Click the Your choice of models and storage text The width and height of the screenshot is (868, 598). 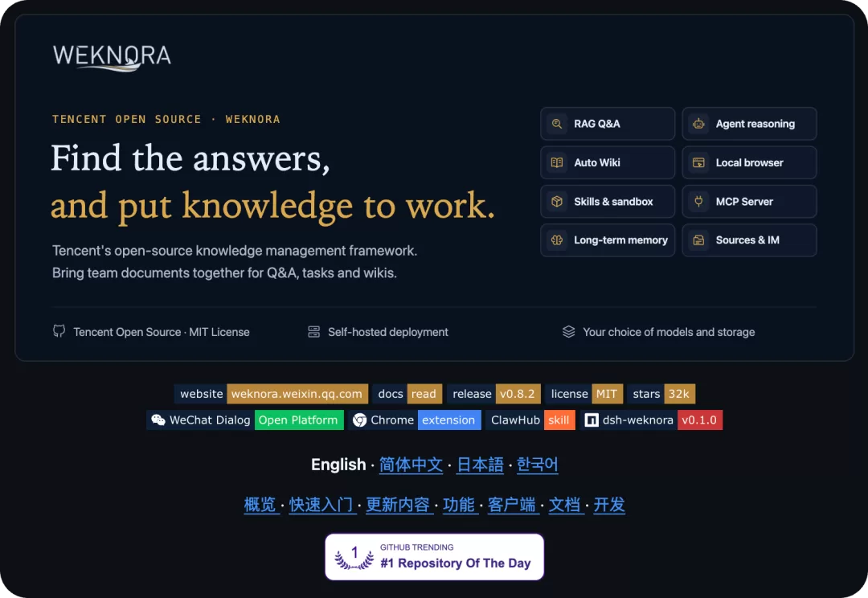pyautogui.click(x=669, y=332)
